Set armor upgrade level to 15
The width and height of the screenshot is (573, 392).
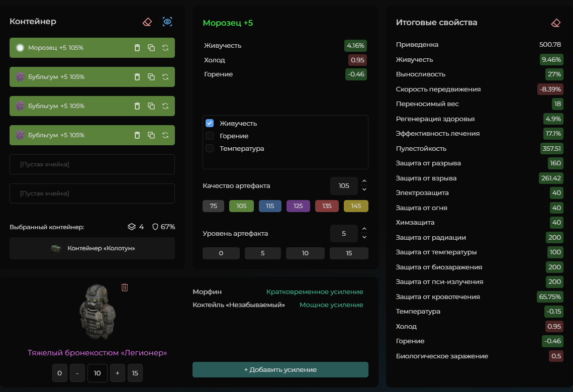coord(135,373)
